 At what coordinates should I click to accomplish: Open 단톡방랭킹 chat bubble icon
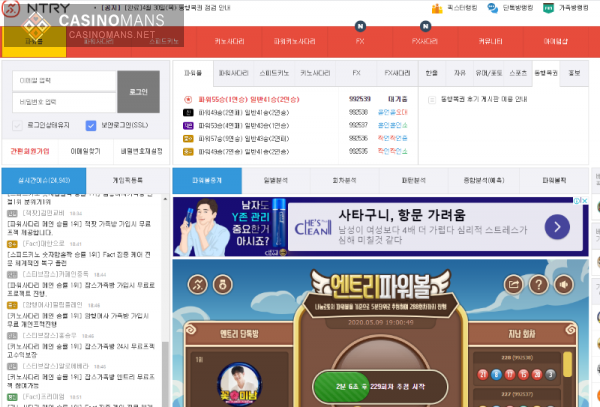(492, 8)
